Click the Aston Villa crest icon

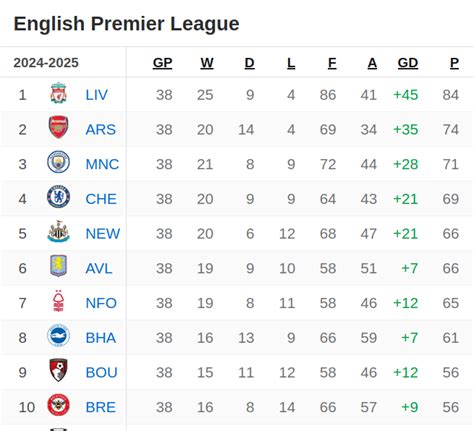[x=58, y=266]
